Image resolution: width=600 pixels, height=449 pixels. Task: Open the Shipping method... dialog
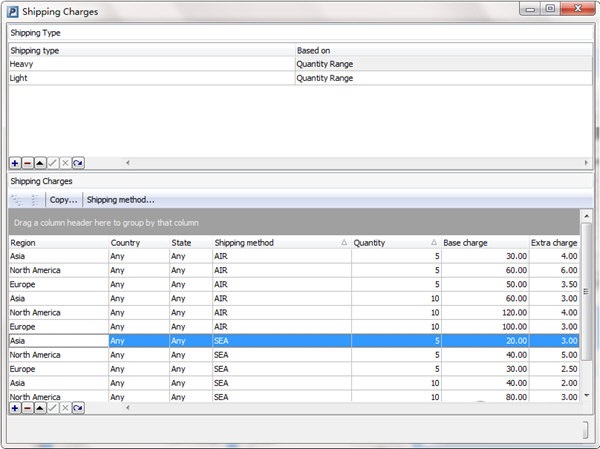pyautogui.click(x=121, y=200)
